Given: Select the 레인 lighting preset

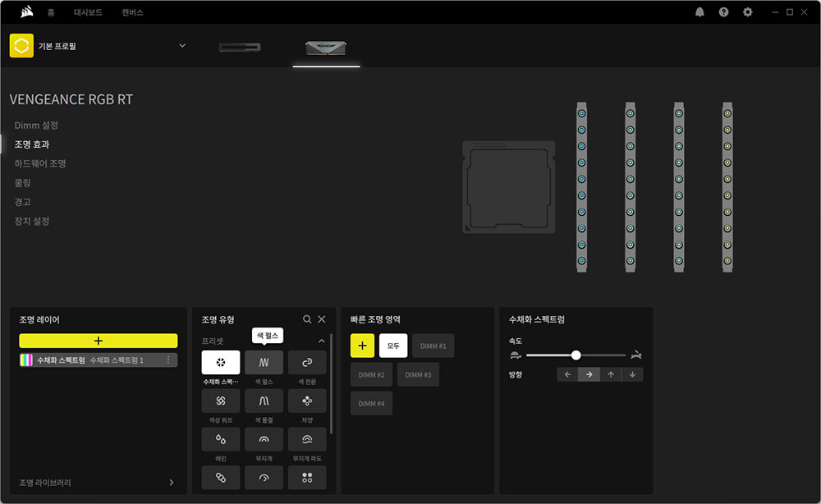Looking at the screenshot, I should click(x=220, y=439).
